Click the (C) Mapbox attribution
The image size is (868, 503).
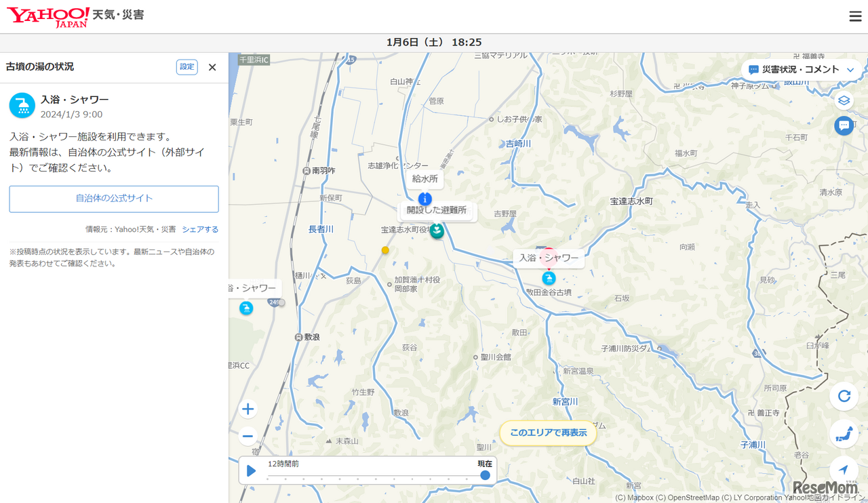click(635, 498)
